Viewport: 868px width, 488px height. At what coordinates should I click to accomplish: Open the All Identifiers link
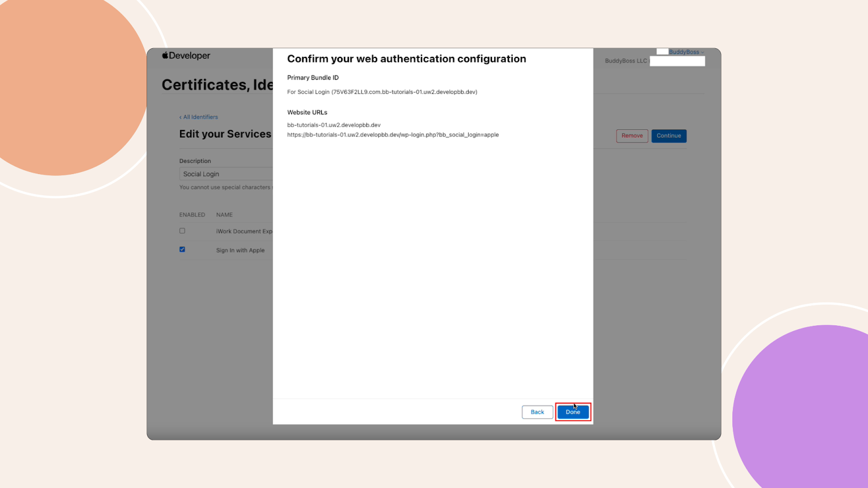click(x=199, y=117)
